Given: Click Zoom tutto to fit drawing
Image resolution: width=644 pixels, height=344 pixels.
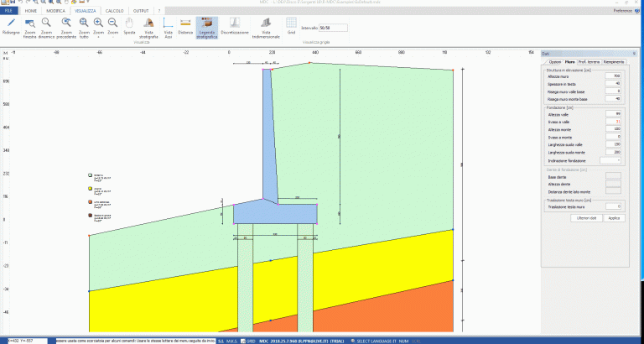Looking at the screenshot, I should coord(84,26).
